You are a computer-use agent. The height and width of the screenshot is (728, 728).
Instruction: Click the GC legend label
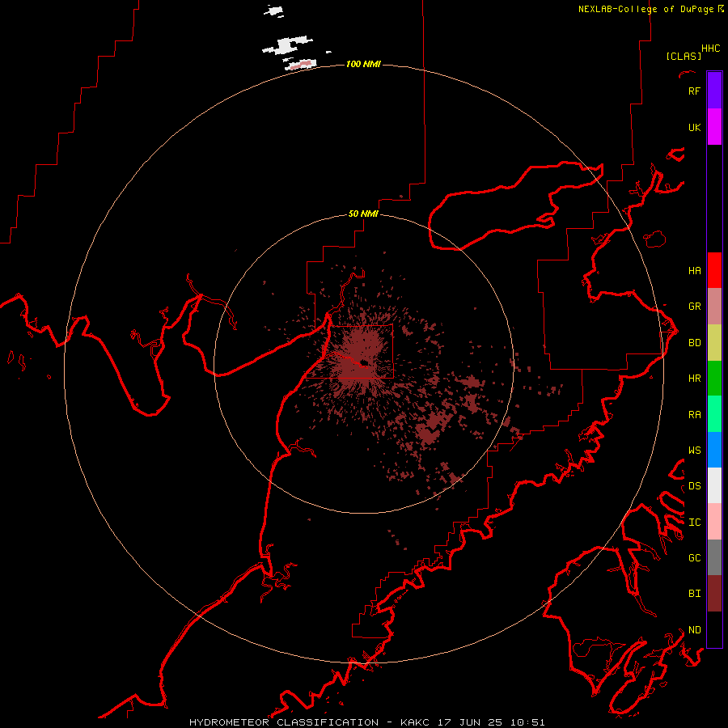tap(694, 557)
